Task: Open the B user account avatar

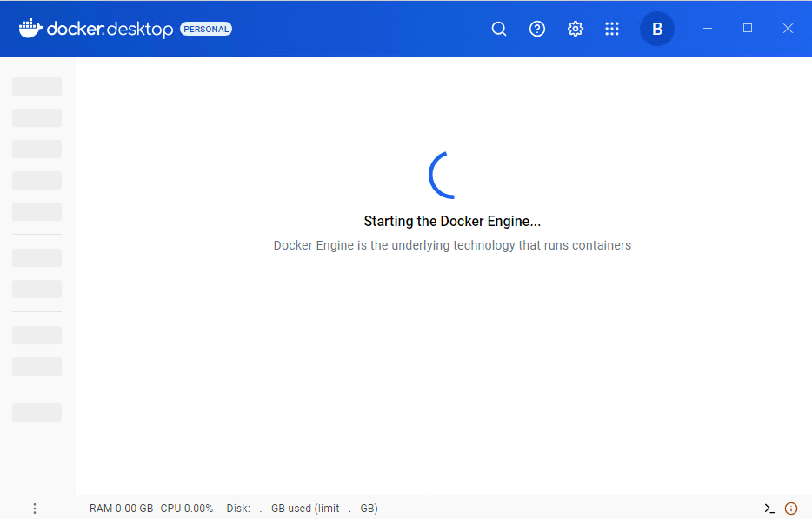Action: tap(657, 29)
